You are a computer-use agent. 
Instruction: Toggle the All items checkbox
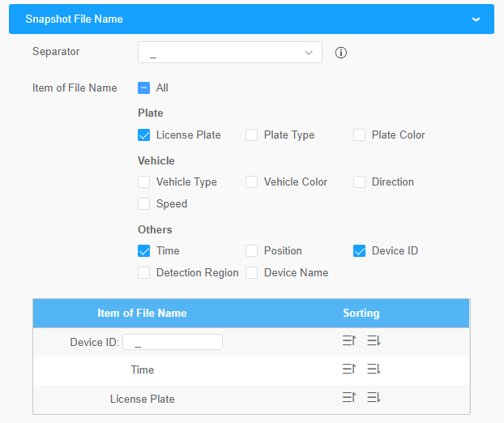tap(143, 88)
